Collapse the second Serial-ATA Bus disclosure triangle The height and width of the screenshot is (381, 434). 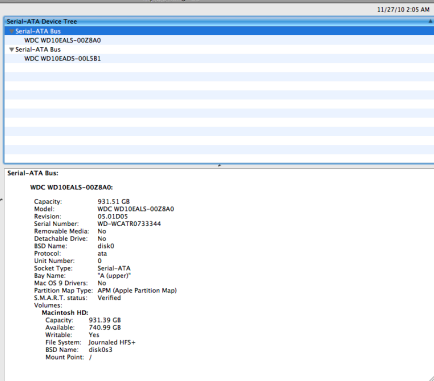pyautogui.click(x=12, y=50)
